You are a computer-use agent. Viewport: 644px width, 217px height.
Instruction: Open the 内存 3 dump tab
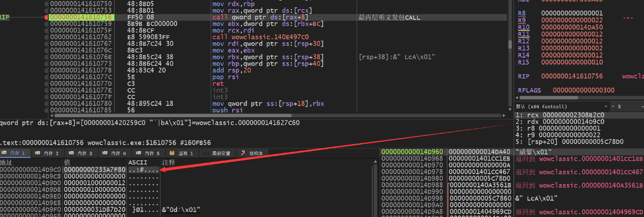(82, 153)
